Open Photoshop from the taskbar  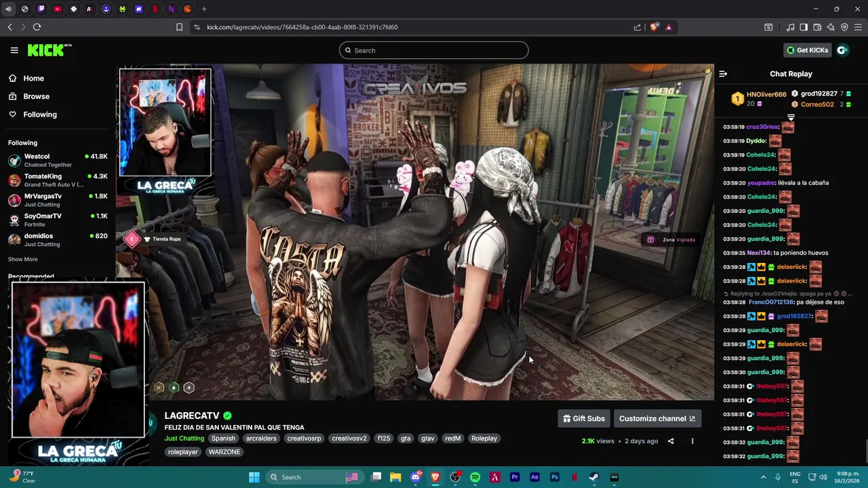[x=555, y=477]
